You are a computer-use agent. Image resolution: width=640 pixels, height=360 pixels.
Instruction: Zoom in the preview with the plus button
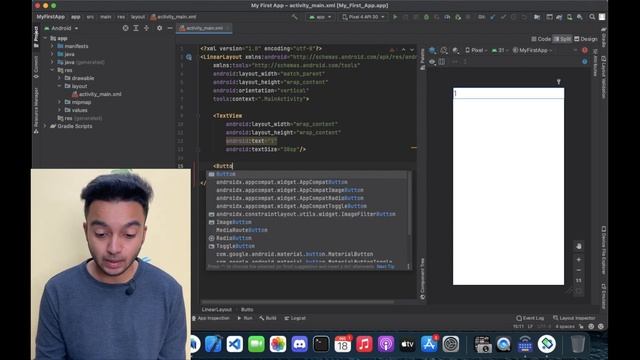578,260
